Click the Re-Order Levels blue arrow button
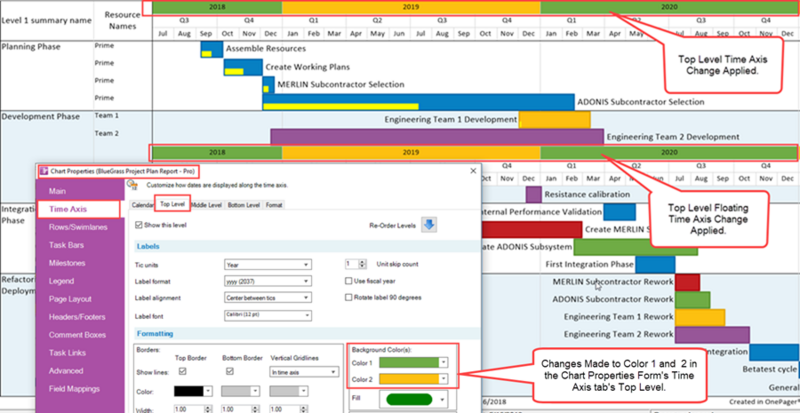Screen dimensions: 800x413 [x=429, y=225]
